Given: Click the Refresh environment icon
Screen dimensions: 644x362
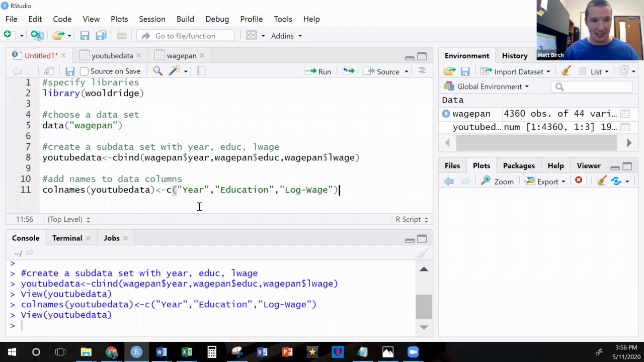Looking at the screenshot, I should (x=624, y=71).
